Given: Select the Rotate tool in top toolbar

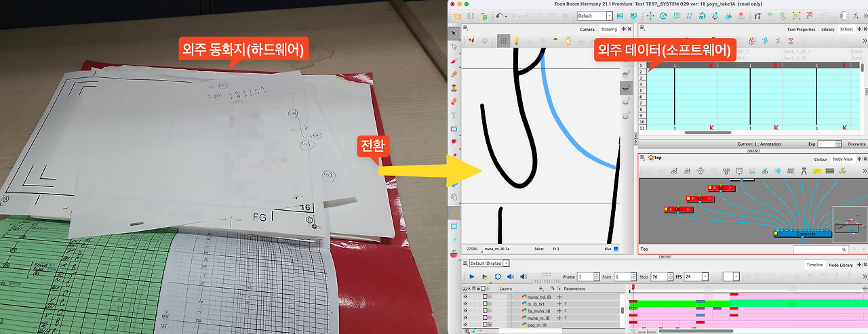Looking at the screenshot, I should pos(663,16).
